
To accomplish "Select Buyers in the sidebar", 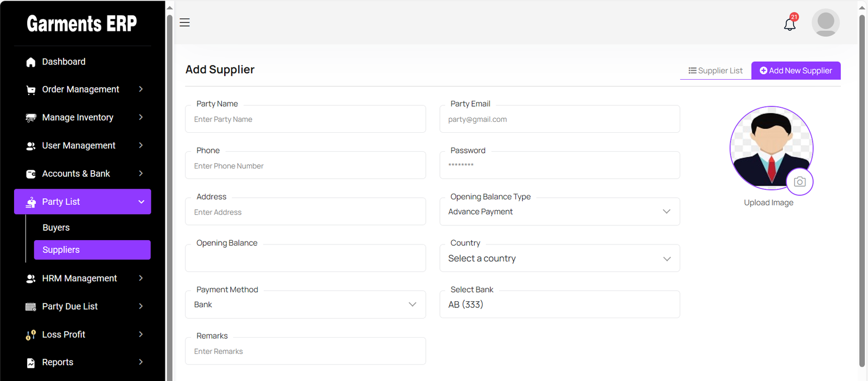I will [56, 228].
